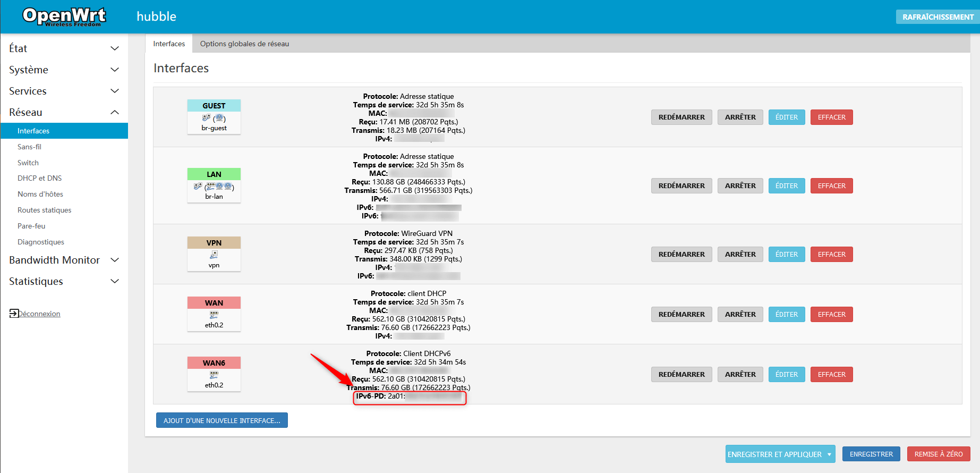The image size is (980, 473).
Task: Expand the État menu section
Action: 114,48
